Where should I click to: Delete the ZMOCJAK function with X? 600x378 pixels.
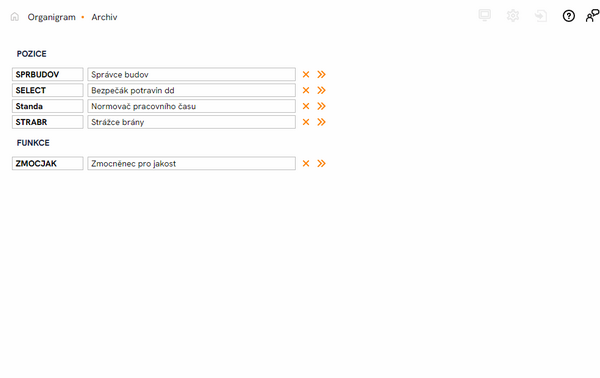tap(306, 163)
